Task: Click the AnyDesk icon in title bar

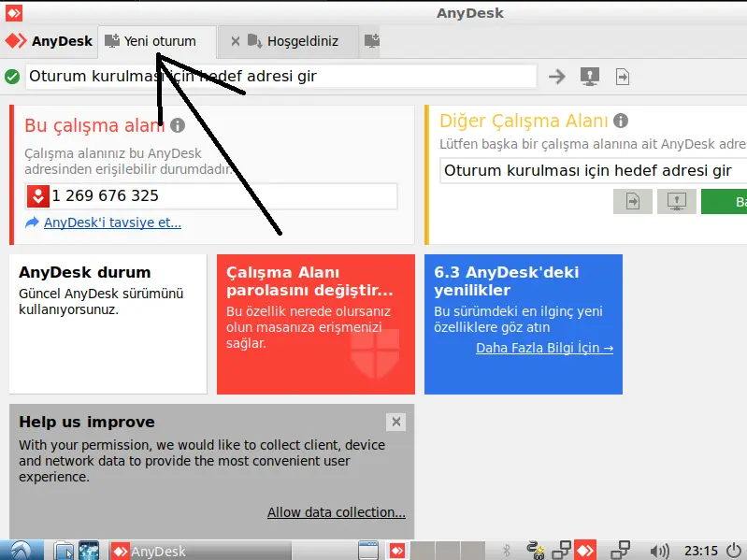Action: [14, 13]
